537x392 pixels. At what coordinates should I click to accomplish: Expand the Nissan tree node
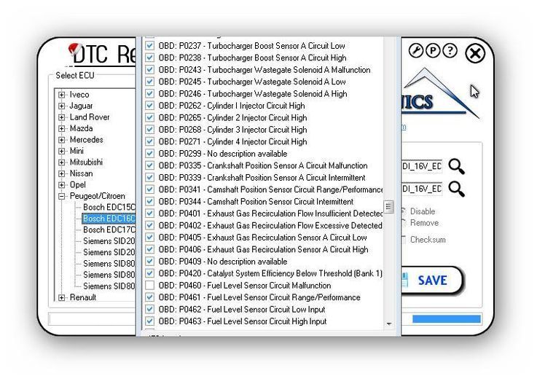click(x=62, y=173)
